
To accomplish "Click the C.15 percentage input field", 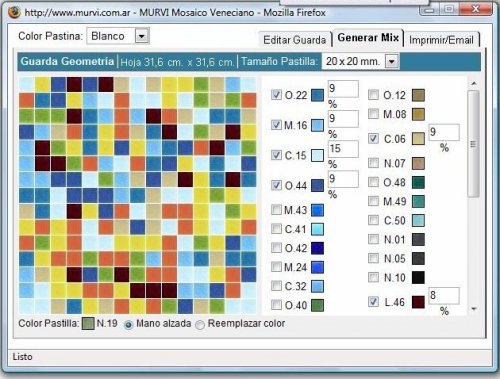I will [343, 149].
